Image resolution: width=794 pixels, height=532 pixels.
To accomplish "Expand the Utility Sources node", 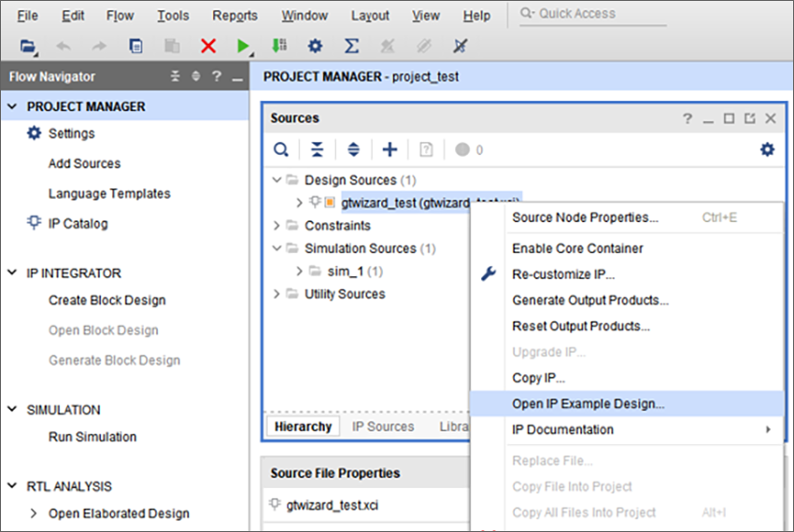I will 276,294.
